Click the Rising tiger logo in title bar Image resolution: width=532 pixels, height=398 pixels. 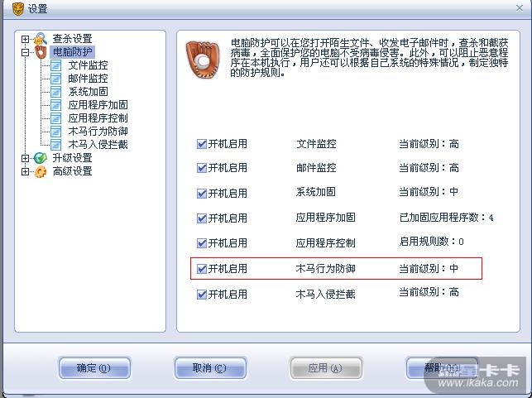(17, 8)
